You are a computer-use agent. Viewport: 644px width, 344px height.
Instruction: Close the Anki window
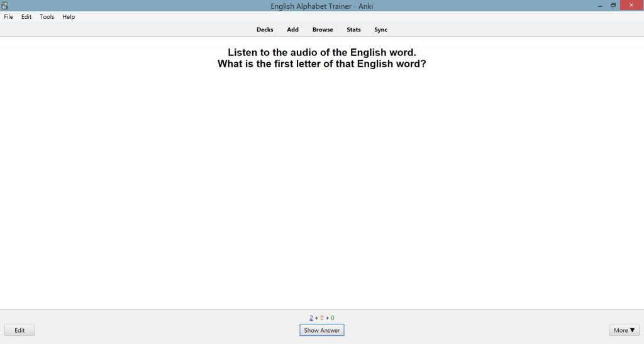631,5
